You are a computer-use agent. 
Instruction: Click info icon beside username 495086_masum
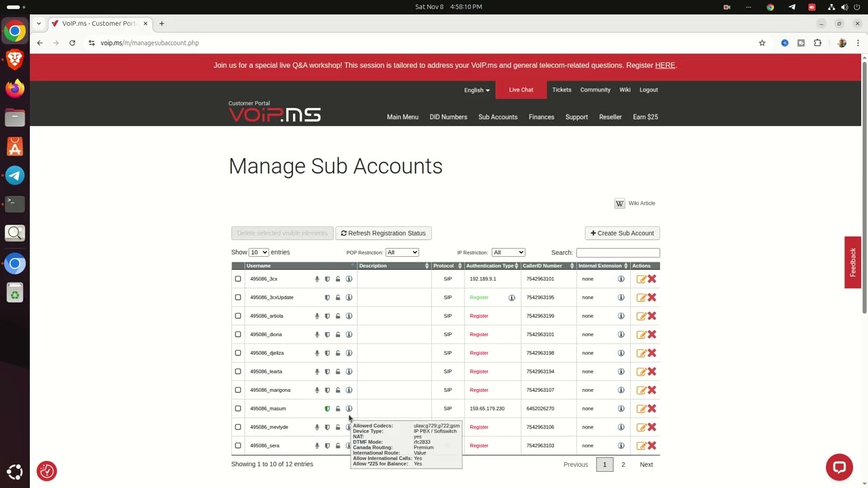tap(349, 409)
